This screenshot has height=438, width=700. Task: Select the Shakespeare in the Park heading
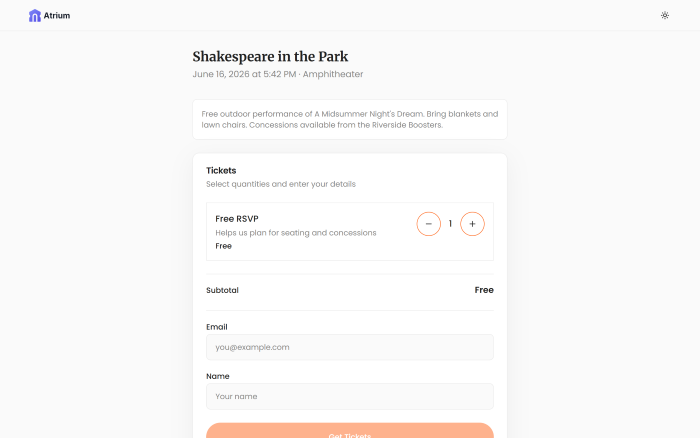(270, 56)
